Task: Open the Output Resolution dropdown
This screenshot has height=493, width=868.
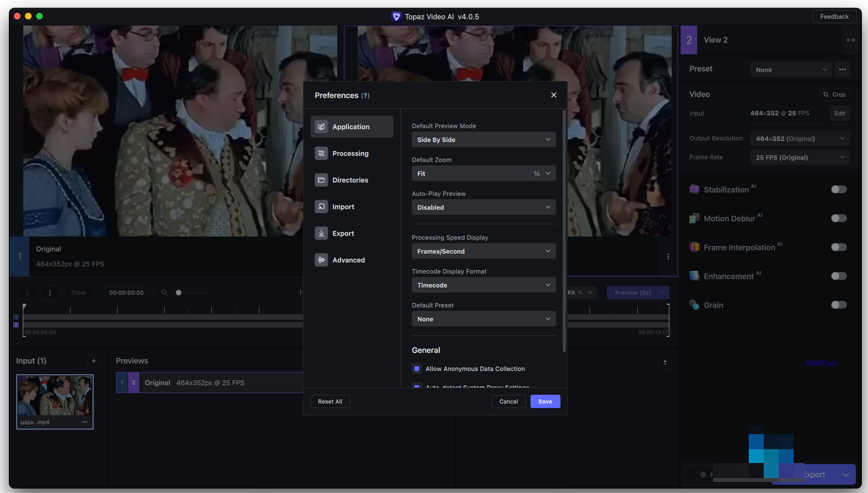Action: 799,138
